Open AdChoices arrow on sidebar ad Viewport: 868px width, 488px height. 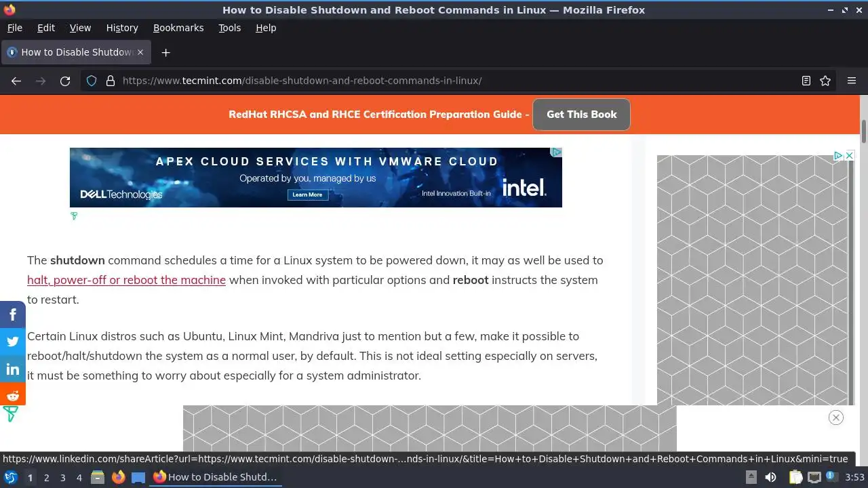tap(838, 155)
